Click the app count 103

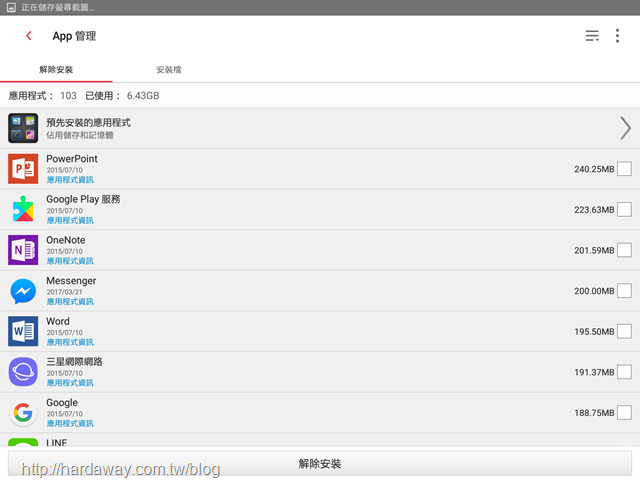[x=68, y=96]
